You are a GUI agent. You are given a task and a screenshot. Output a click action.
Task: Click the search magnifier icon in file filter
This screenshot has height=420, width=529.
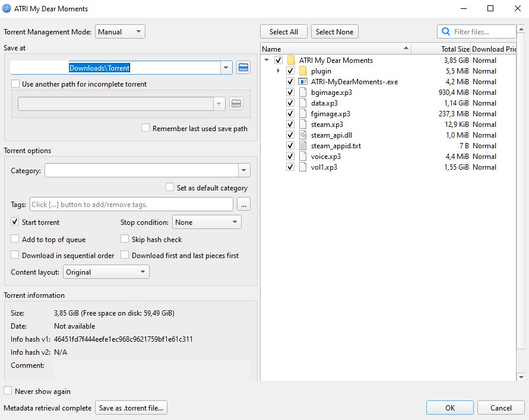446,31
